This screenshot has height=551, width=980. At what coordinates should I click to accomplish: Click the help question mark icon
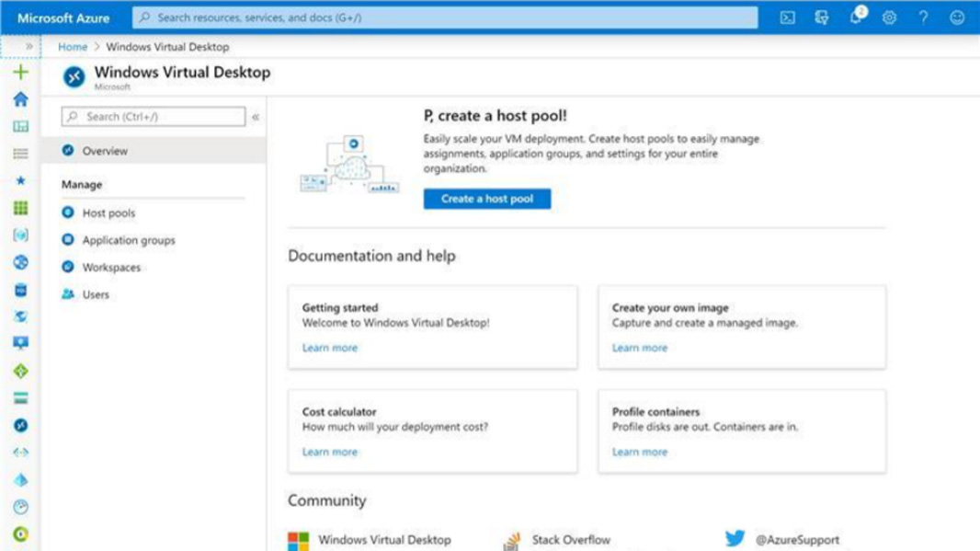click(923, 17)
